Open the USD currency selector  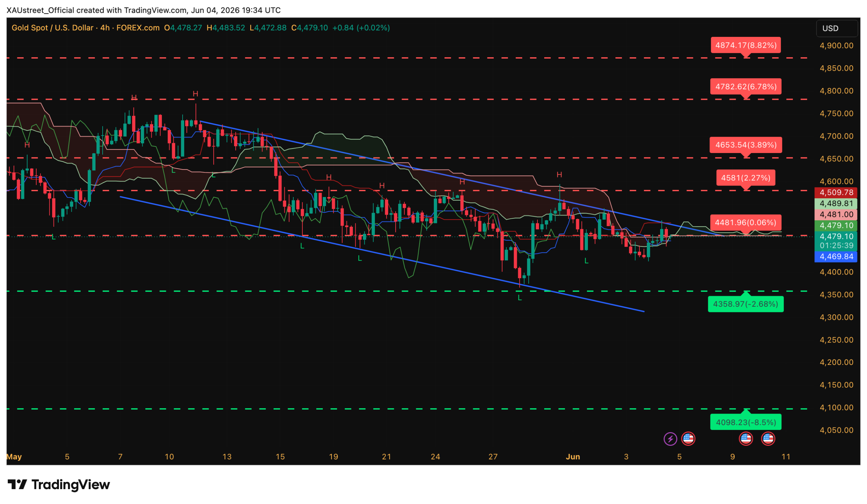[x=837, y=28]
